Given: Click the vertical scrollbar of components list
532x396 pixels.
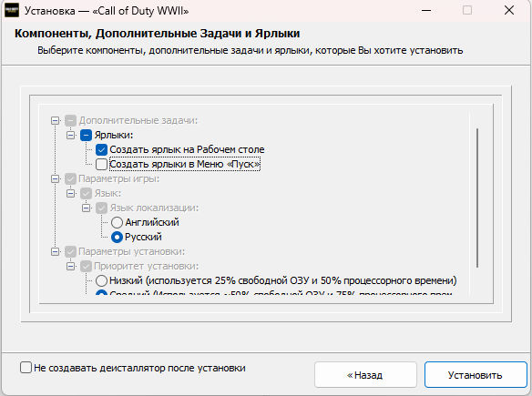Looking at the screenshot, I should coord(477,198).
